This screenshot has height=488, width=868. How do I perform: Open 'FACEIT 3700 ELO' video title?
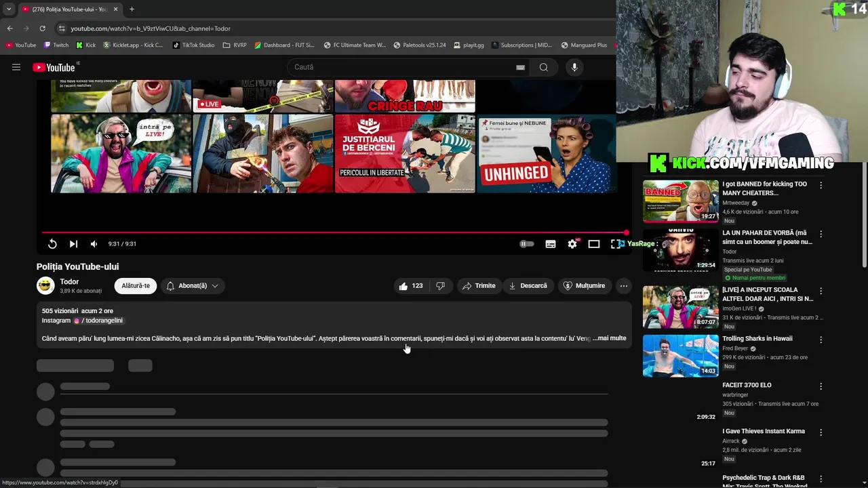click(747, 385)
